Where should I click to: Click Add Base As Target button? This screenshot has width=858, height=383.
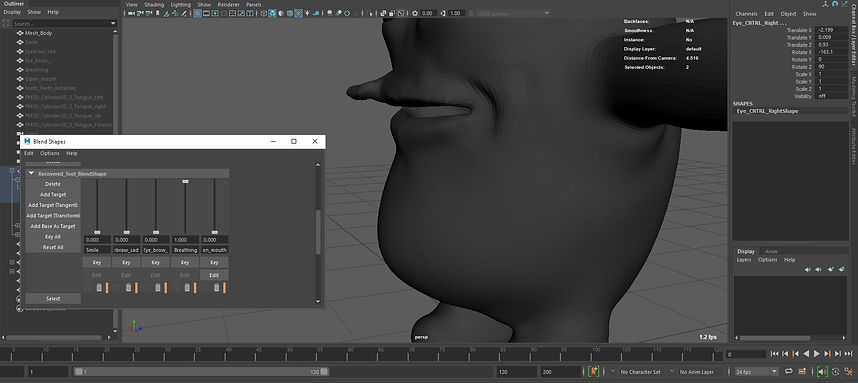pyautogui.click(x=53, y=226)
